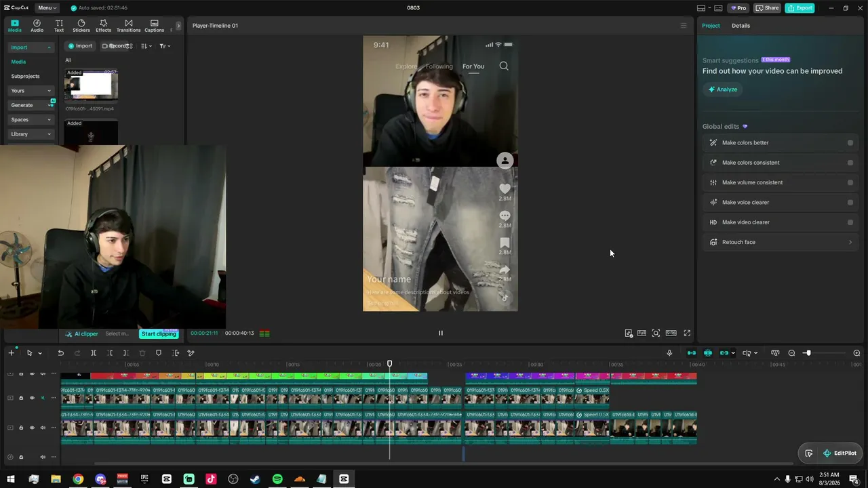Click the Analyze button under Smart suggestions
This screenshot has width=868, height=488.
pos(723,89)
